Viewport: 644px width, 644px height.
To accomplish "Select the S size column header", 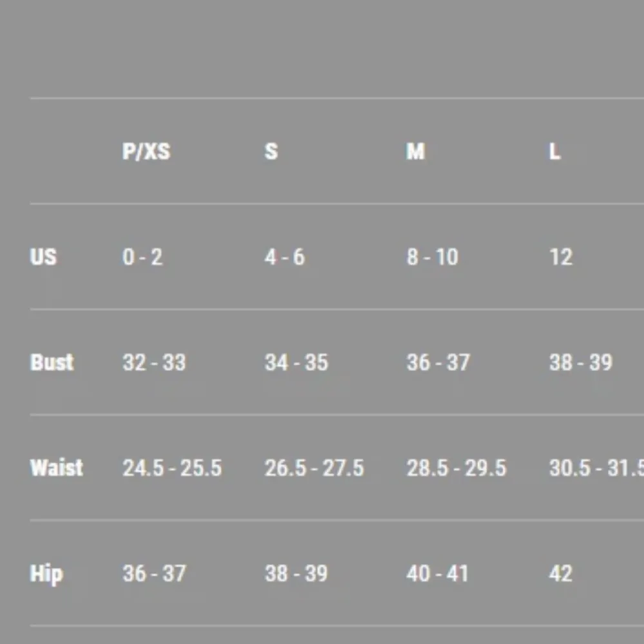I will coord(271,151).
